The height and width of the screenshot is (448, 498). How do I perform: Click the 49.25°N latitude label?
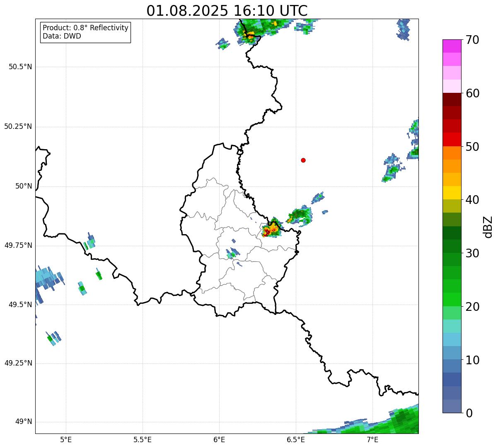(18, 363)
